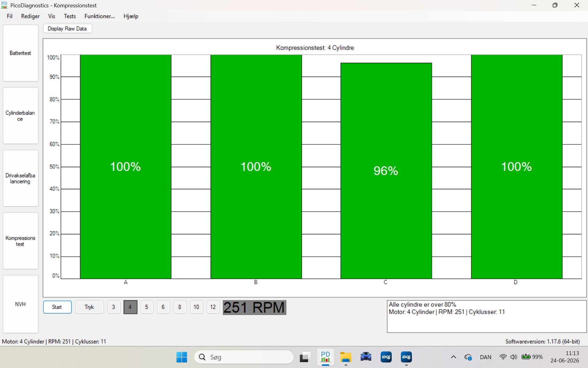Click the PicoDiagnostics title bar icon
The image size is (588, 368).
point(4,5)
